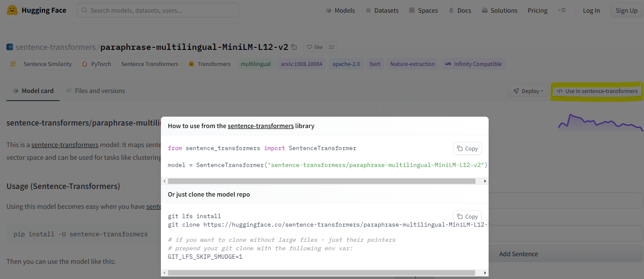Click the Infinity Compatible infinity icon
The height and width of the screenshot is (279, 644).
point(448,64)
